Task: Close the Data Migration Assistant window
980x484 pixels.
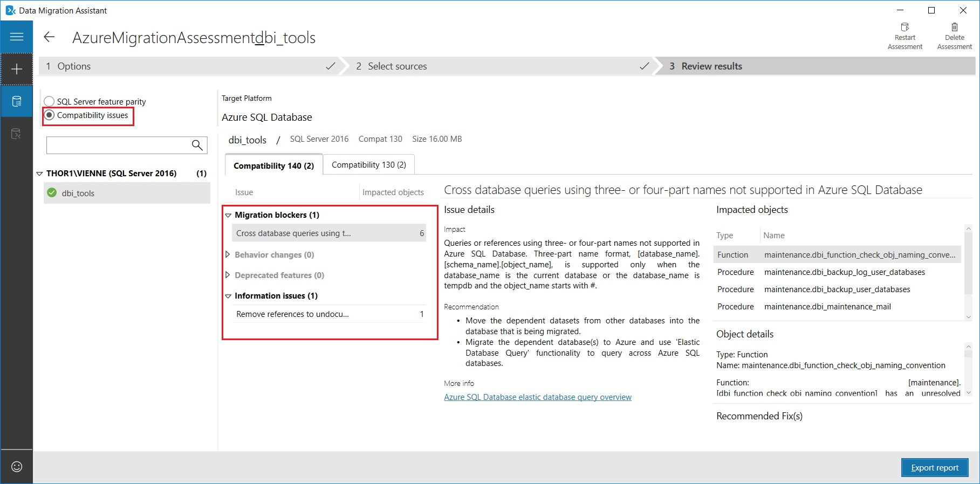Action: click(963, 10)
